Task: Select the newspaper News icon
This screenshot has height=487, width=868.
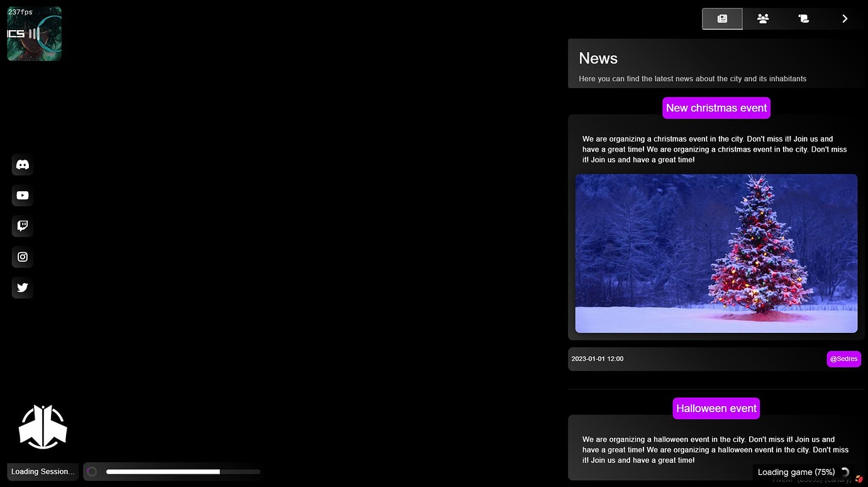Action: 722,18
